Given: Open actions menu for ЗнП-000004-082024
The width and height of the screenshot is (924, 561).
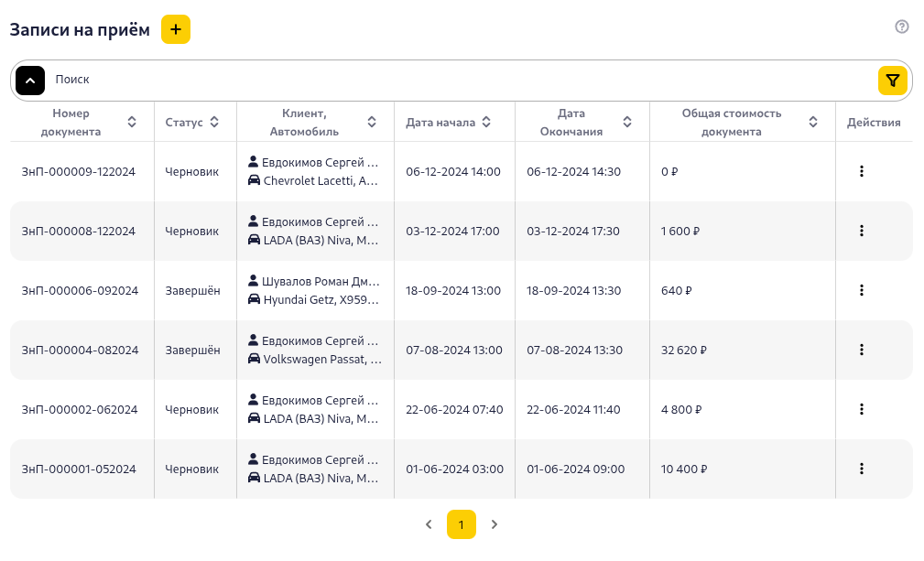Looking at the screenshot, I should (x=861, y=350).
